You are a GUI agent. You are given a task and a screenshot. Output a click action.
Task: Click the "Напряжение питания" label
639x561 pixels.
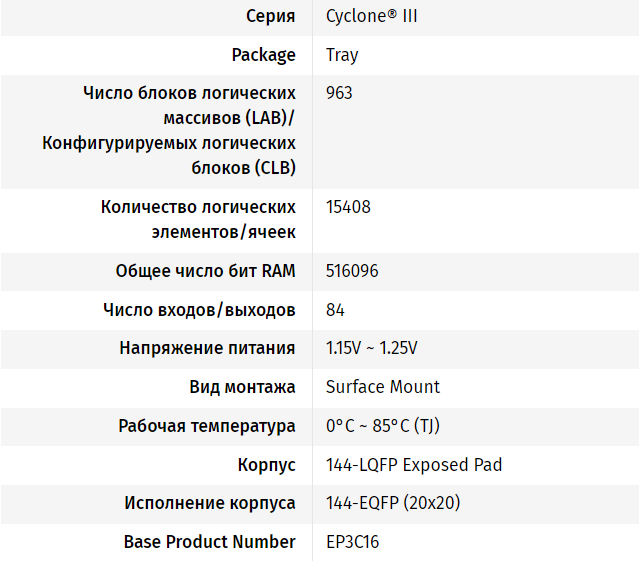pos(207,349)
